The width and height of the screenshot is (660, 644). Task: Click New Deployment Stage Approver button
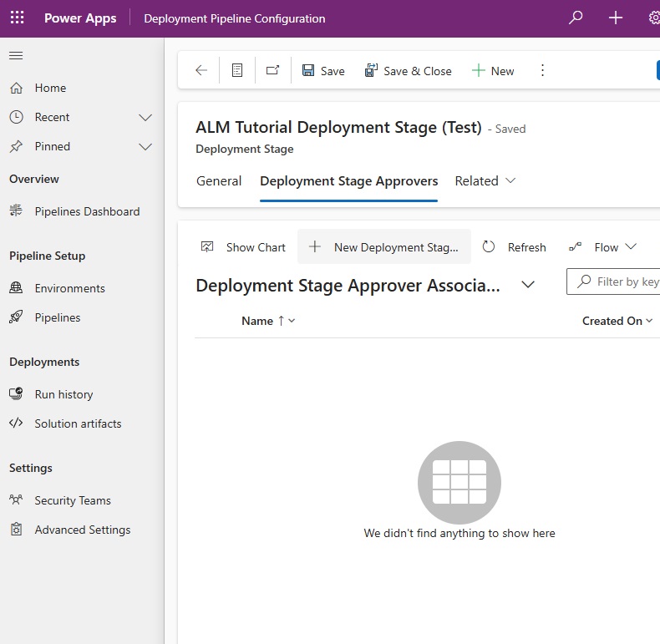[x=383, y=247]
